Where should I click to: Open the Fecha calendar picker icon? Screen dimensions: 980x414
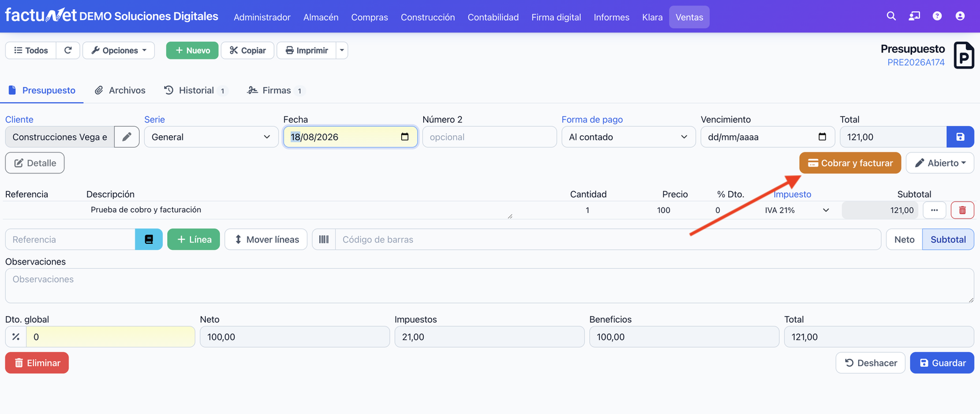pos(405,137)
